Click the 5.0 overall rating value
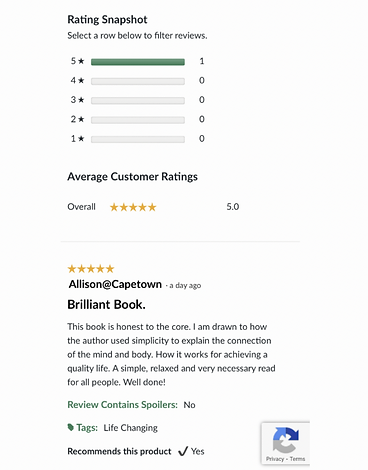Viewport: 368px width, 470px height. (x=233, y=207)
